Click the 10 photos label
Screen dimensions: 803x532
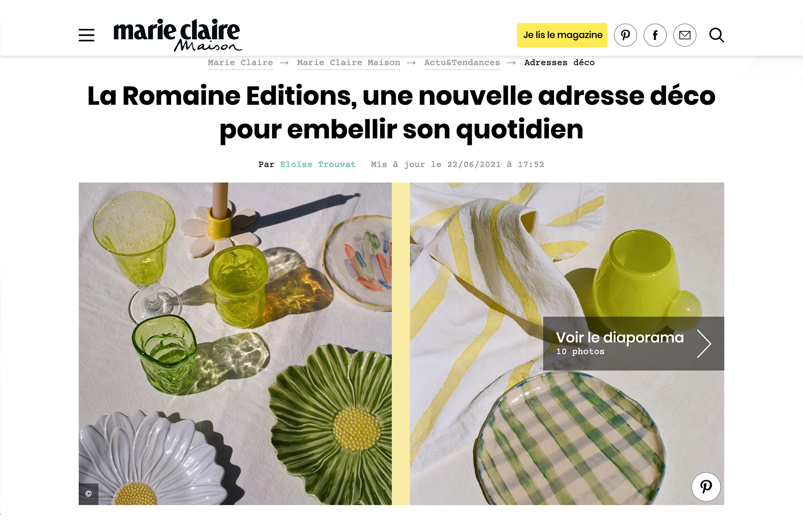[580, 352]
